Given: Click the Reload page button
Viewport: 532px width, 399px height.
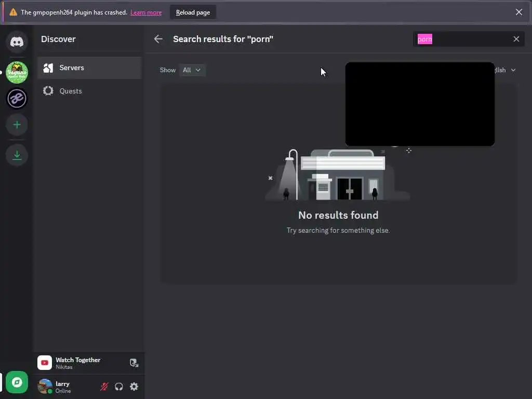Looking at the screenshot, I should (x=193, y=12).
